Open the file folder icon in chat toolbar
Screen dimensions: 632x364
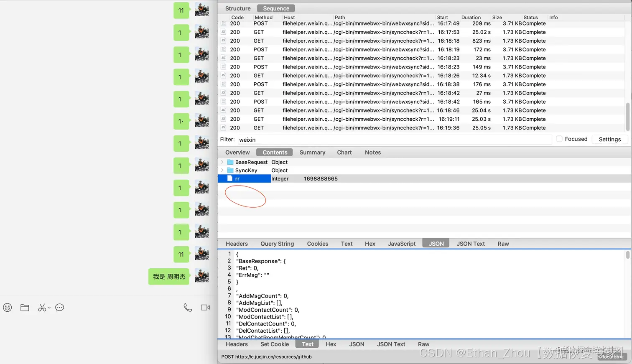[x=25, y=308]
